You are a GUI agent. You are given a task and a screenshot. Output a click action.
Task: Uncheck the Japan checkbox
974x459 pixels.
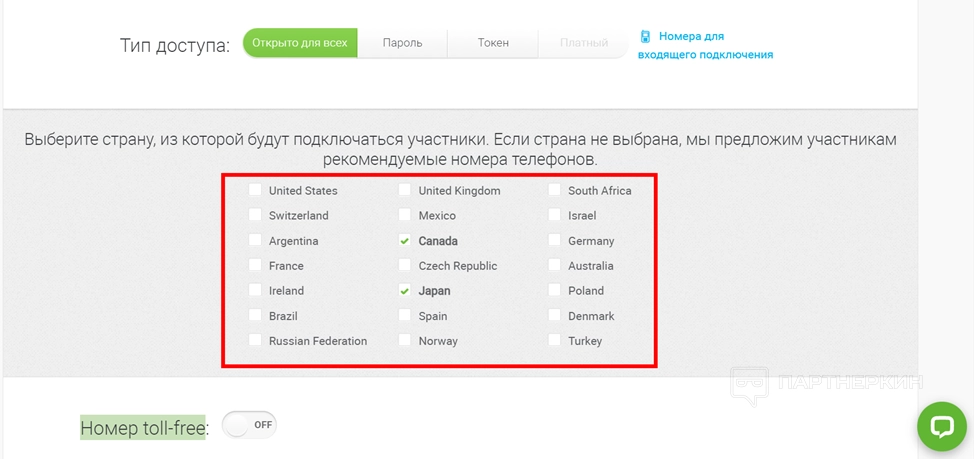[x=405, y=291]
